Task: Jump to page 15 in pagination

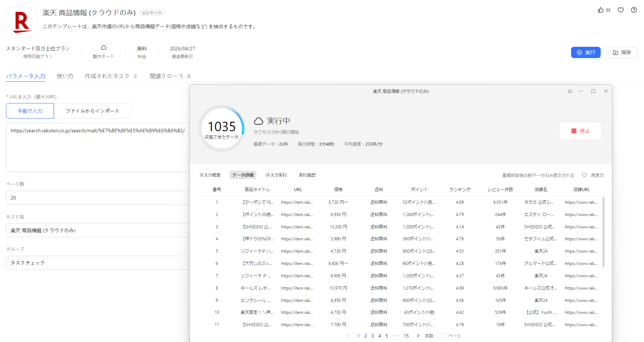Action: tap(406, 336)
